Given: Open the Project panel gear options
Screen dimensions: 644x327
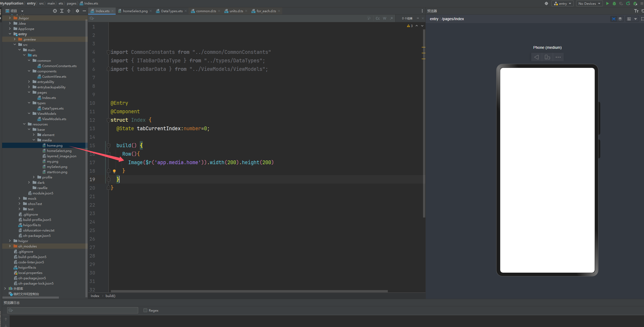Looking at the screenshot, I should (x=77, y=11).
